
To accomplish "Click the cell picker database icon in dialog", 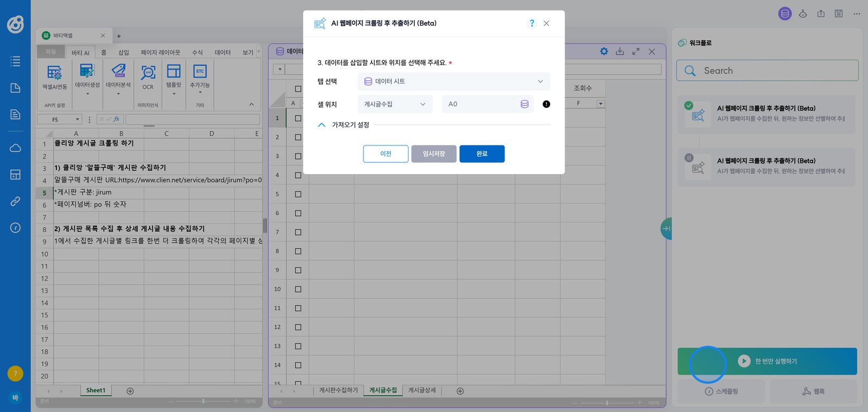I will pos(525,104).
